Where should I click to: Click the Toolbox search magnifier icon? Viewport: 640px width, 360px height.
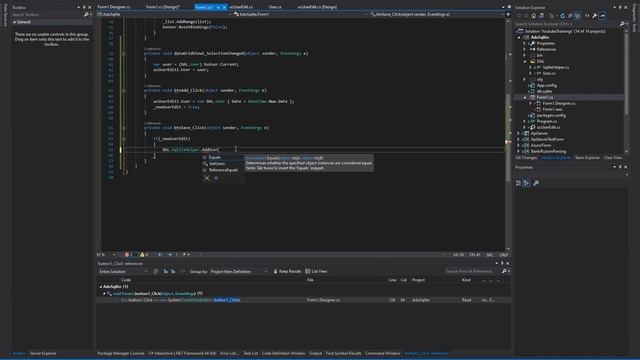(86, 14)
